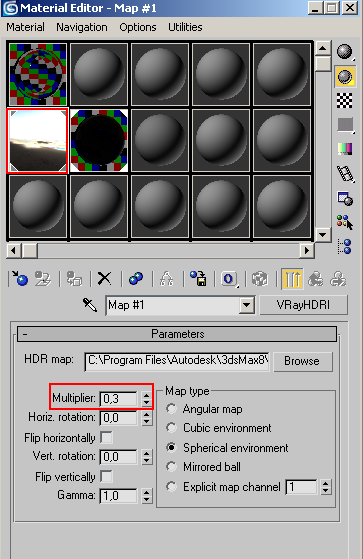This screenshot has height=559, width=363.
Task: Click the eyedropper Pick Material icon
Action: [90, 305]
